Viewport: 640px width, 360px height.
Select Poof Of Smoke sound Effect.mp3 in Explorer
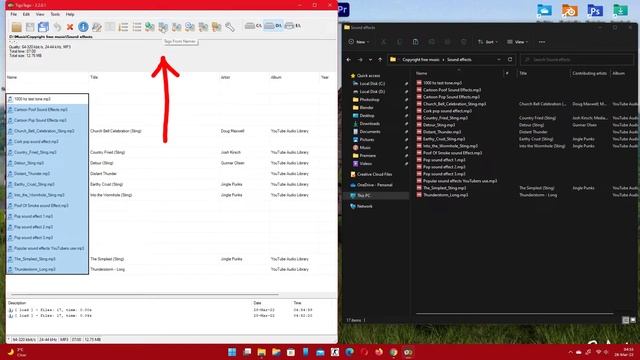pos(452,153)
